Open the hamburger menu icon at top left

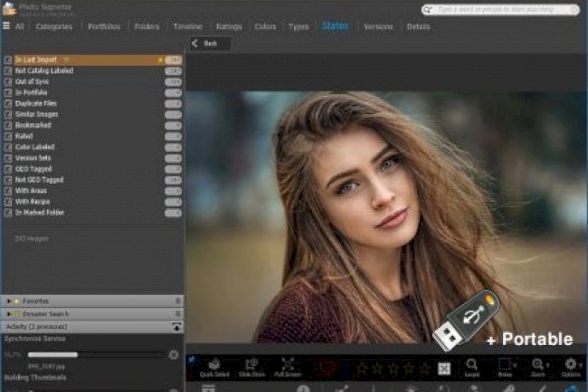coord(6,26)
